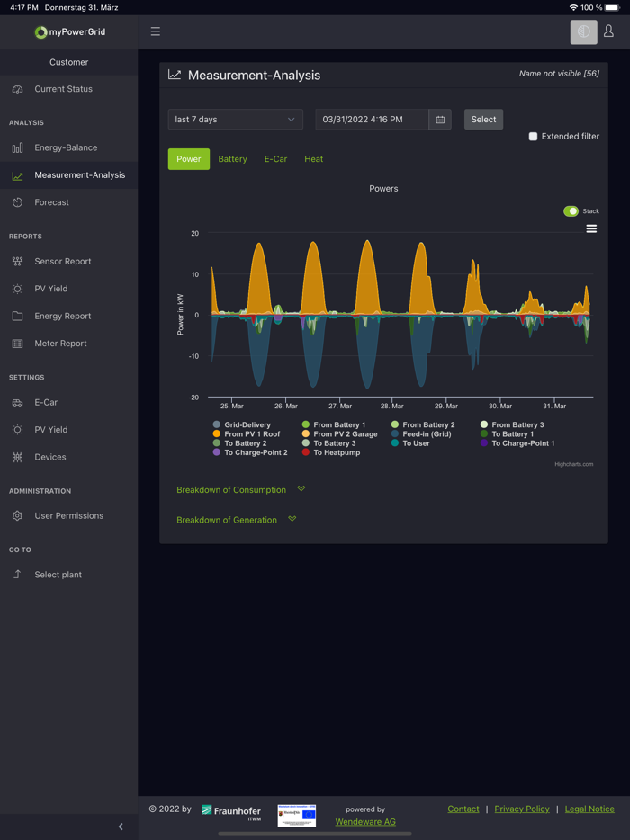Click the Current Status gauge icon

click(18, 89)
